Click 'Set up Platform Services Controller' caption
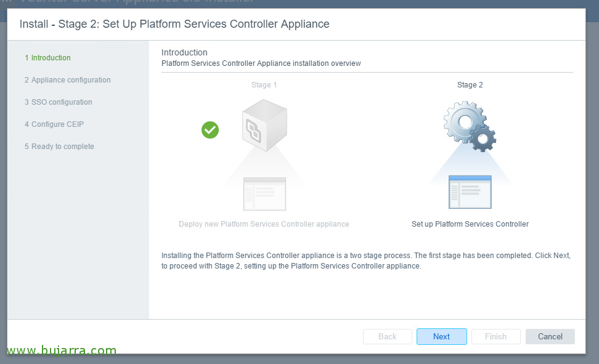599x364 pixels. [x=470, y=224]
